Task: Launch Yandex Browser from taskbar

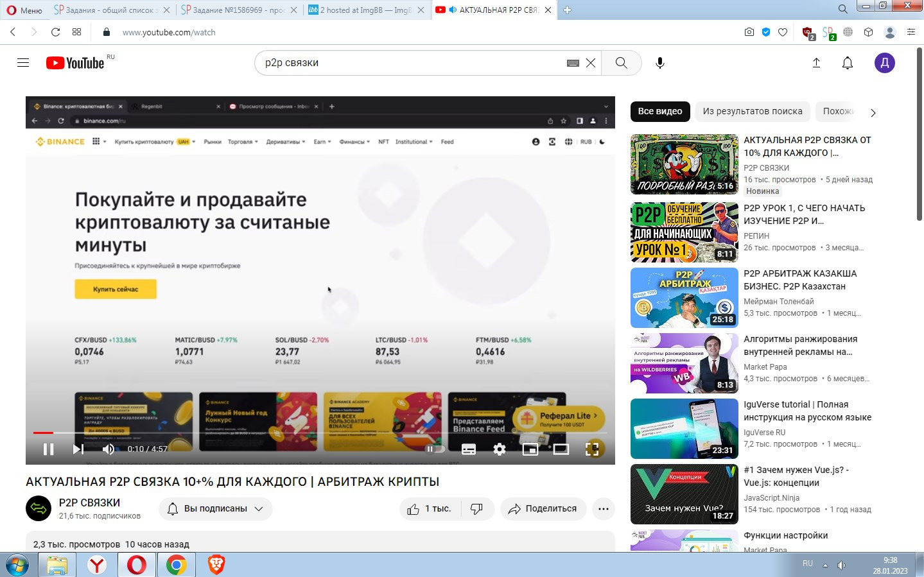Action: 97,565
